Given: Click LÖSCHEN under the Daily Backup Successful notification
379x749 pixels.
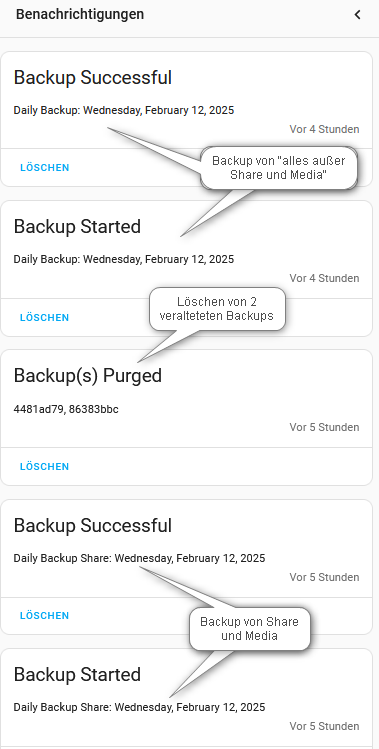Looking at the screenshot, I should point(44,168).
